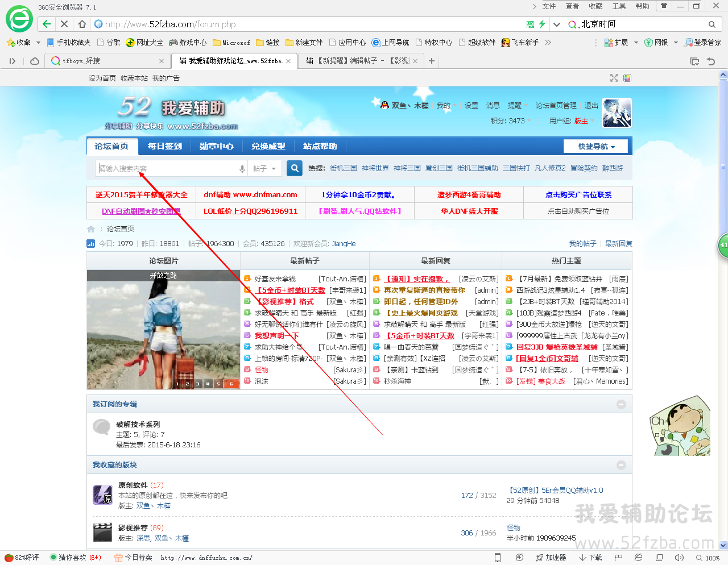Screen dimensions: 728x565
Task: Click the speaker volume icon in status bar
Action: pos(679,558)
